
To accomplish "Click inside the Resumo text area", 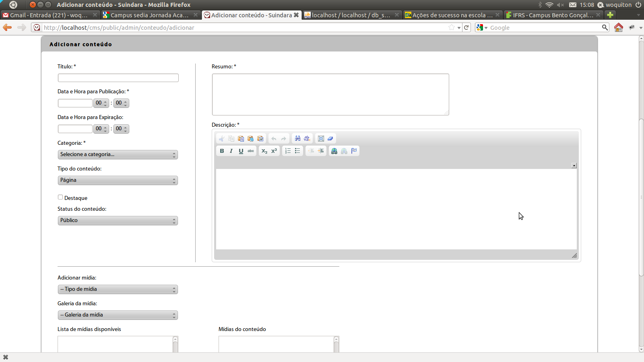I will [x=330, y=95].
